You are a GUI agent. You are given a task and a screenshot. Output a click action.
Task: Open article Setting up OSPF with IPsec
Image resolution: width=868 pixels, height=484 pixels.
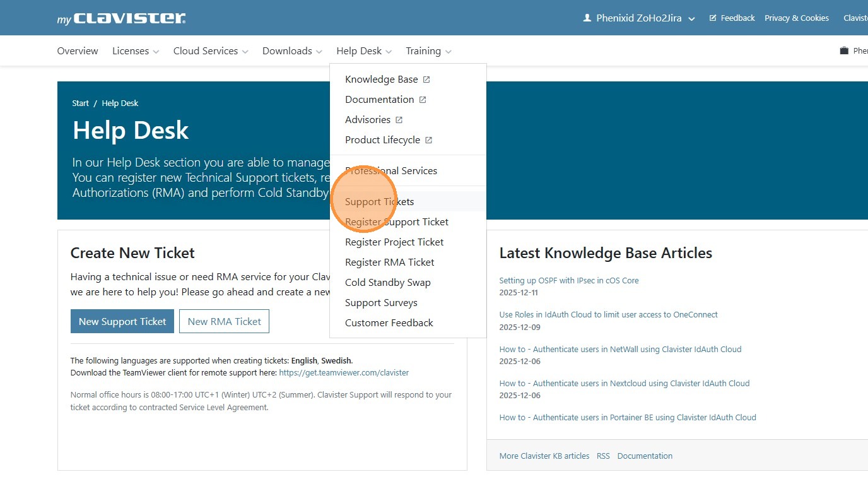[568, 281]
